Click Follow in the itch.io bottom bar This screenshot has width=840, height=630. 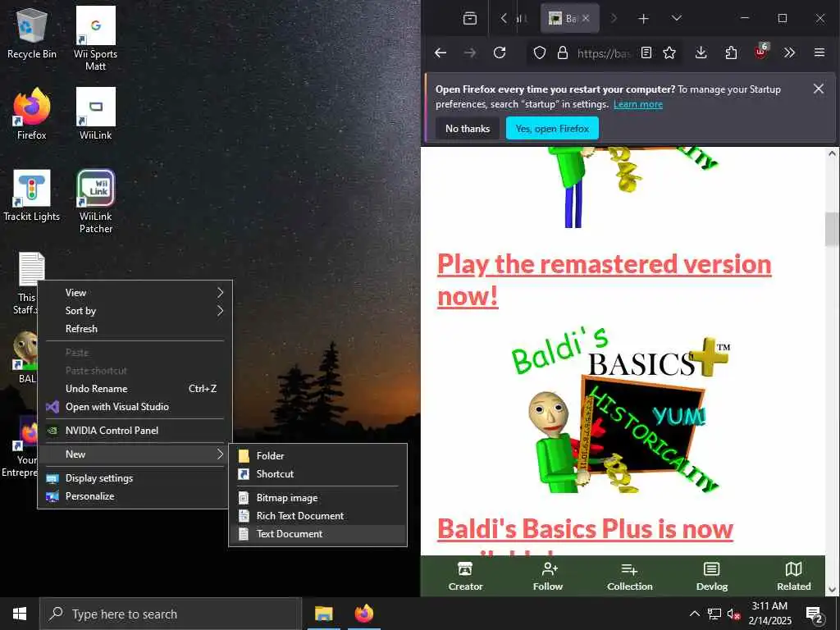[x=547, y=577]
